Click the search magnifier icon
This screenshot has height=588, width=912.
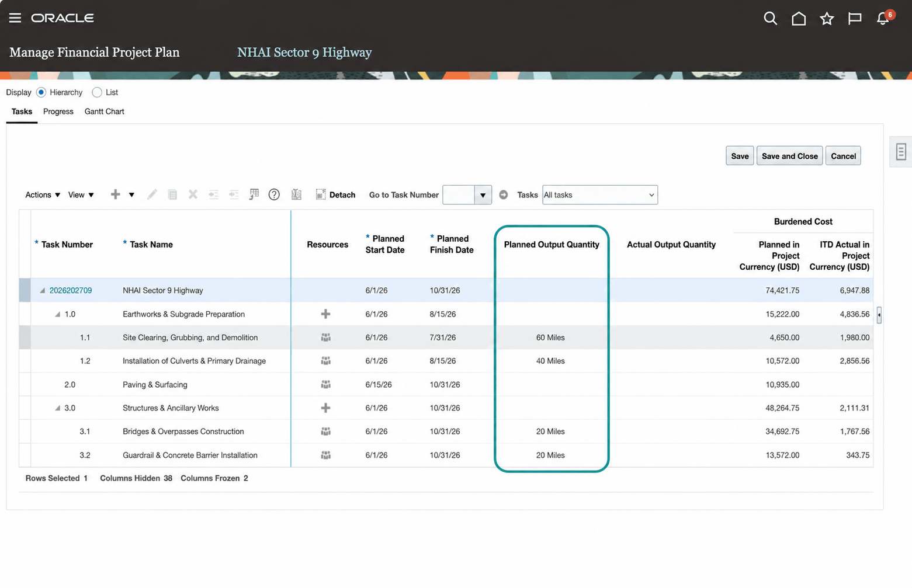pos(771,19)
